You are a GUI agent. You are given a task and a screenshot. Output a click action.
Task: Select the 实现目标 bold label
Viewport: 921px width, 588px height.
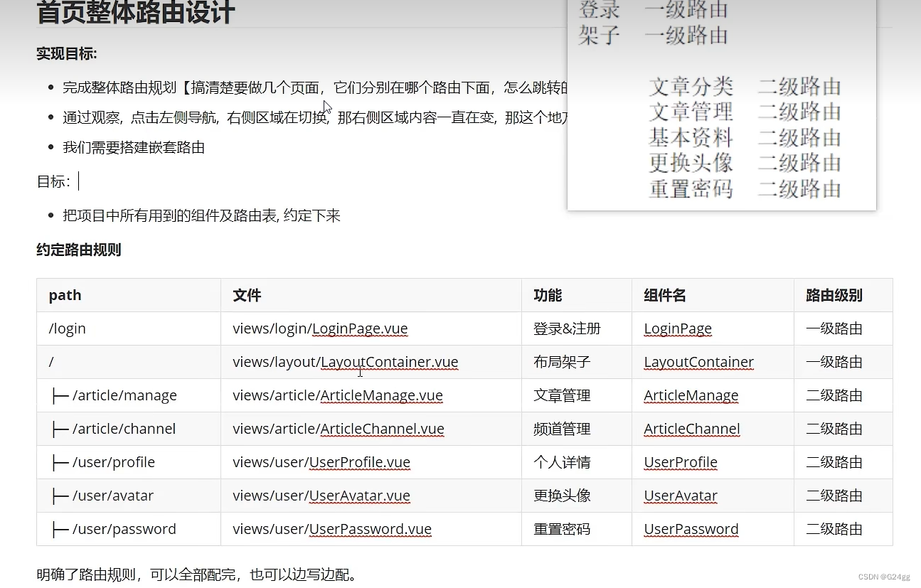(67, 54)
